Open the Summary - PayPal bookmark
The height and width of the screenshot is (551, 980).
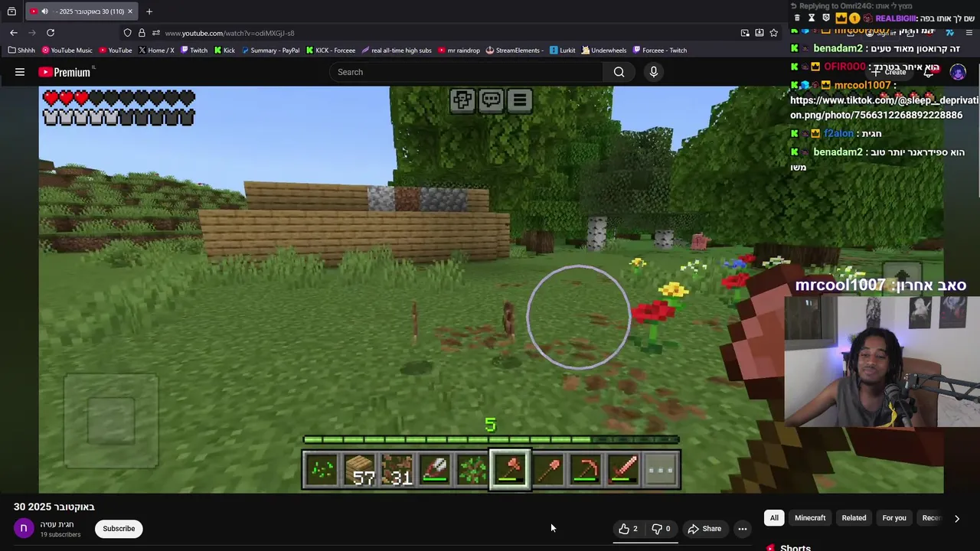click(270, 51)
